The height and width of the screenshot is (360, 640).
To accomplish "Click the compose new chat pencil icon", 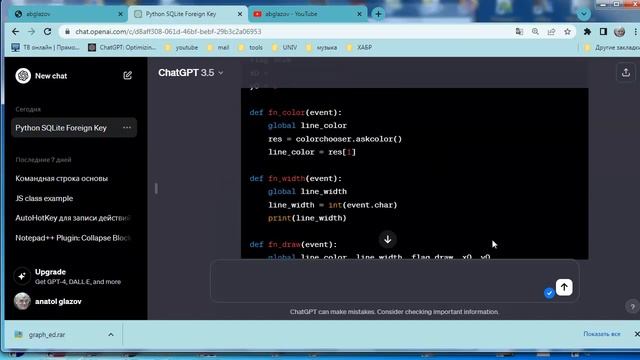I will click(x=128, y=76).
